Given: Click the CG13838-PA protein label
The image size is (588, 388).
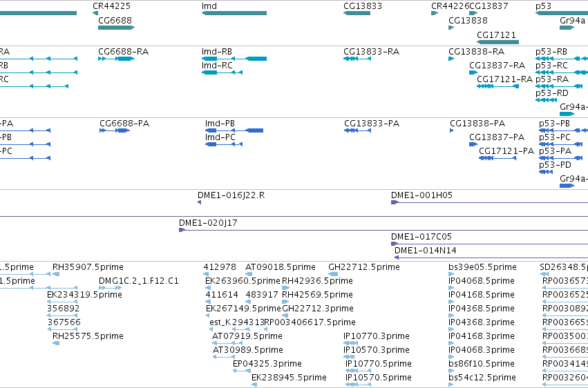Looking at the screenshot, I should coord(477,124).
